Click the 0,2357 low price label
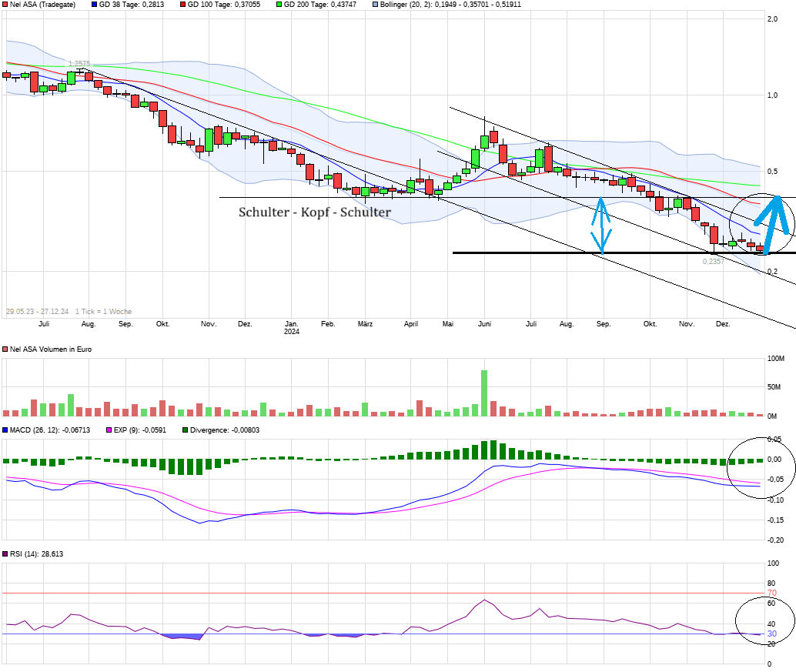The image size is (796, 672). tap(714, 261)
